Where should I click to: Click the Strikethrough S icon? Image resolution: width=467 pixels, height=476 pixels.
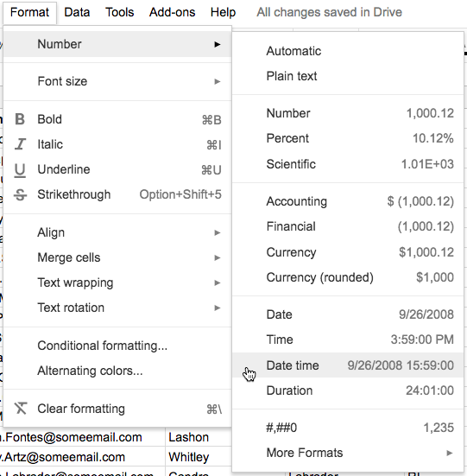coord(21,194)
